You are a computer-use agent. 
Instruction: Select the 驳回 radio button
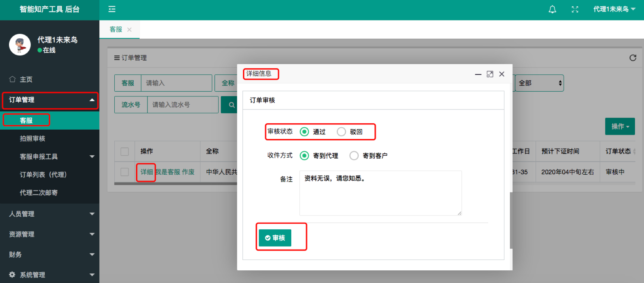pos(341,132)
